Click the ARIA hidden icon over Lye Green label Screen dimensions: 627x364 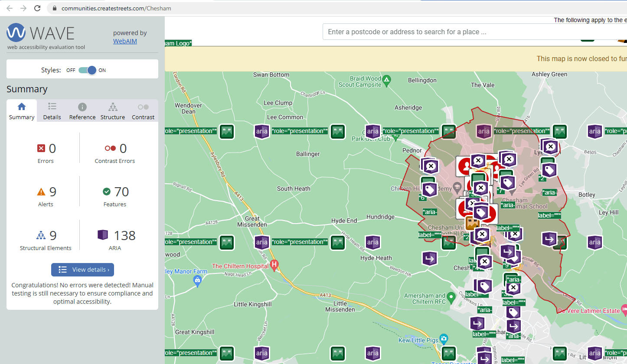click(551, 147)
